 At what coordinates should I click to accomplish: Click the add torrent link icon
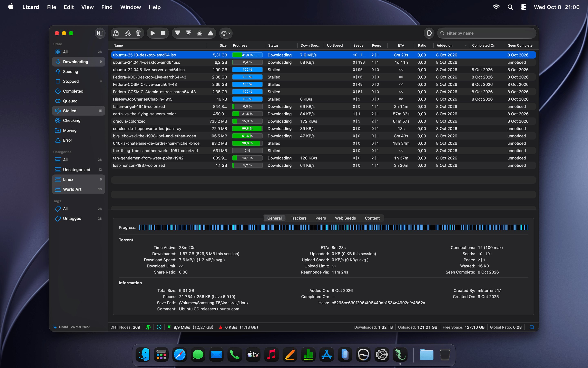[128, 33]
